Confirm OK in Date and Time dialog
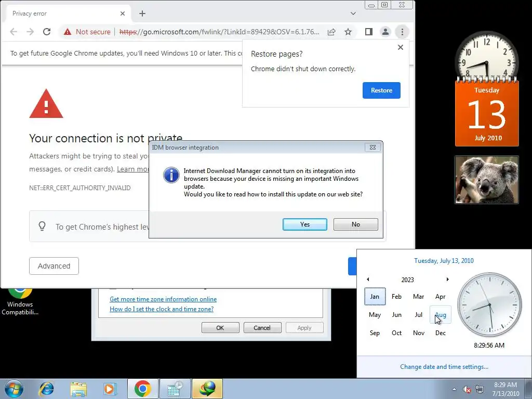This screenshot has height=399, width=532. coord(220,328)
